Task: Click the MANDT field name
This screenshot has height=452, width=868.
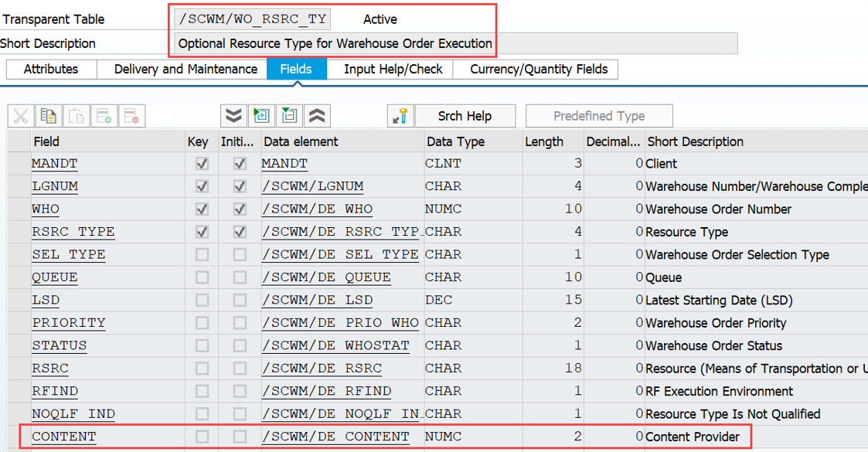Action: (x=55, y=164)
